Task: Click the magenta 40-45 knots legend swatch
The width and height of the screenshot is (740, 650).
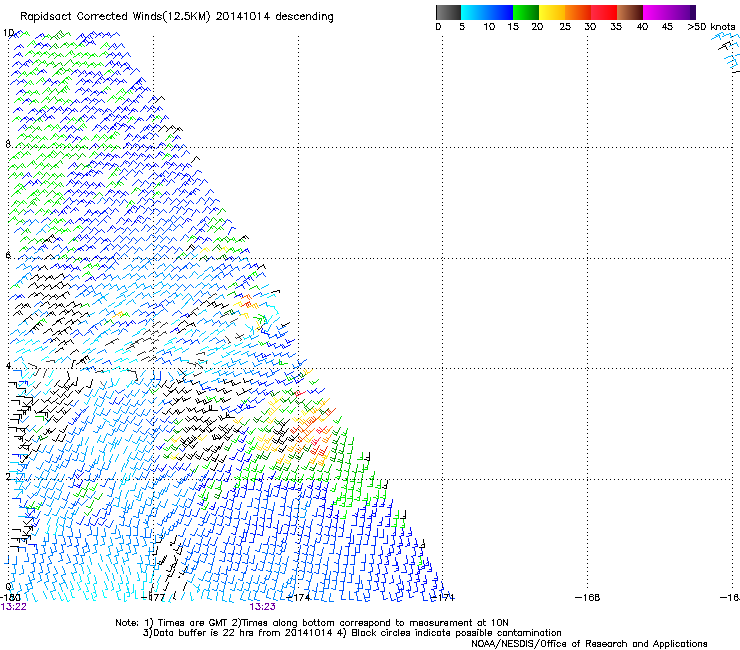Action: [x=656, y=12]
